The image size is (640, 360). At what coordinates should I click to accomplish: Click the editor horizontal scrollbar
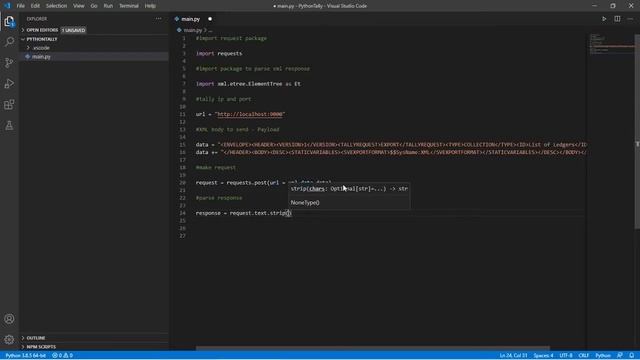pyautogui.click(x=373, y=348)
